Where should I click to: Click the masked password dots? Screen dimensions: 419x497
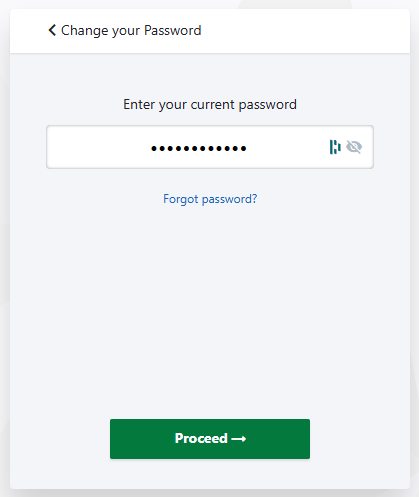[x=199, y=149]
